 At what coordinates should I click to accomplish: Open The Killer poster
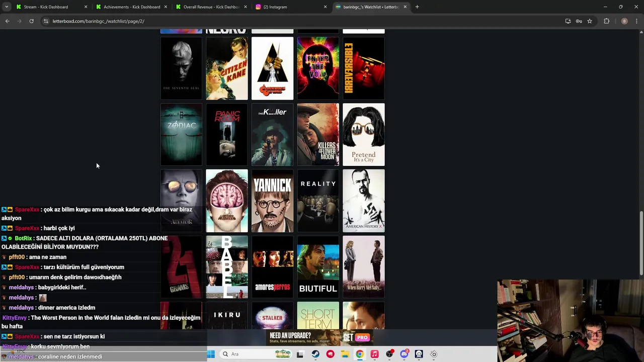pos(272,135)
